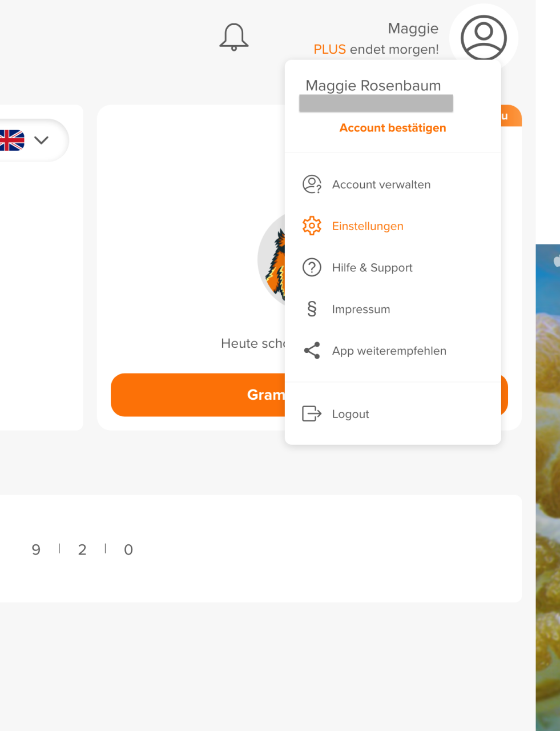Choose App weiterempfehlen menu entry

click(393, 351)
